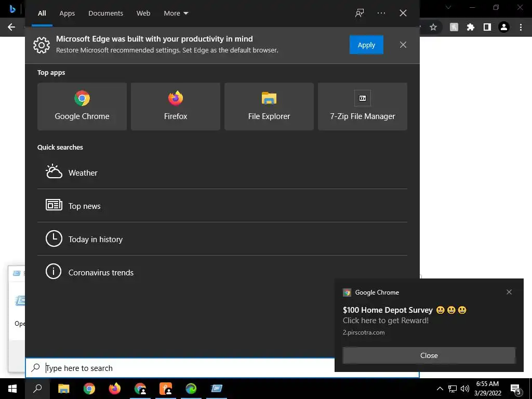The height and width of the screenshot is (399, 532).
Task: Apply recommended Microsoft Edge settings
Action: (x=366, y=45)
